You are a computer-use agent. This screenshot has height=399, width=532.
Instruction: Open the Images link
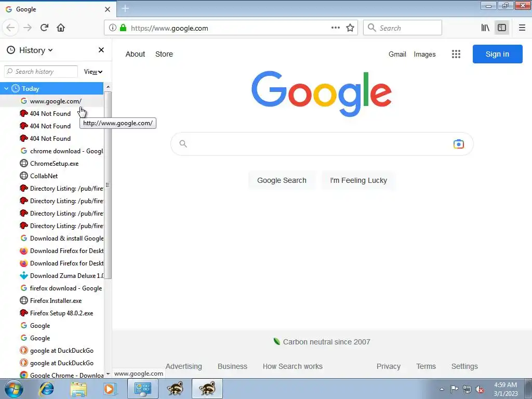tap(424, 54)
